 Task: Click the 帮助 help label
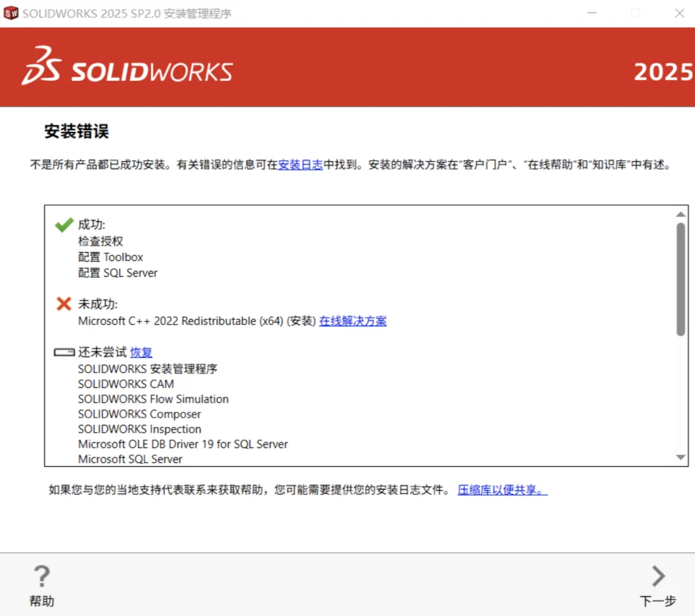tap(42, 601)
